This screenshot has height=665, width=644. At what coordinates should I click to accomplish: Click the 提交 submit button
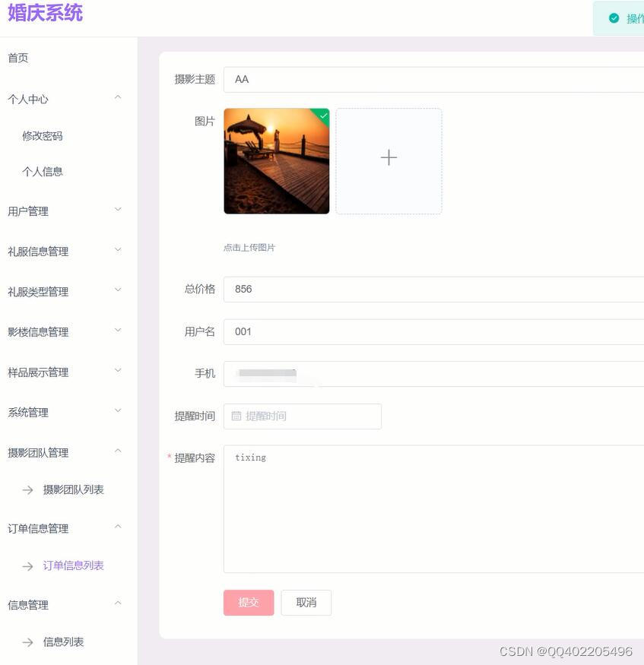[249, 603]
